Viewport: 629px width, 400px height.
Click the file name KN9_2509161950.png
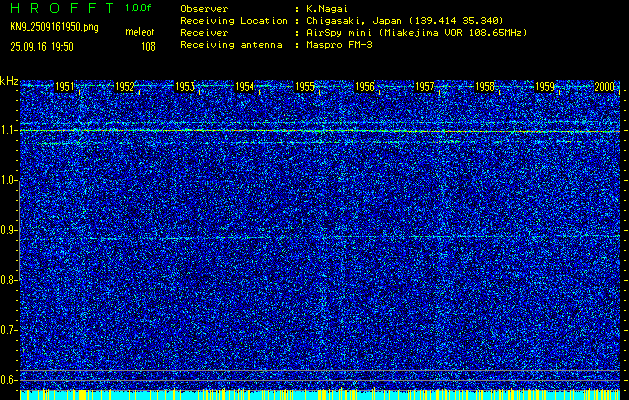[54, 27]
